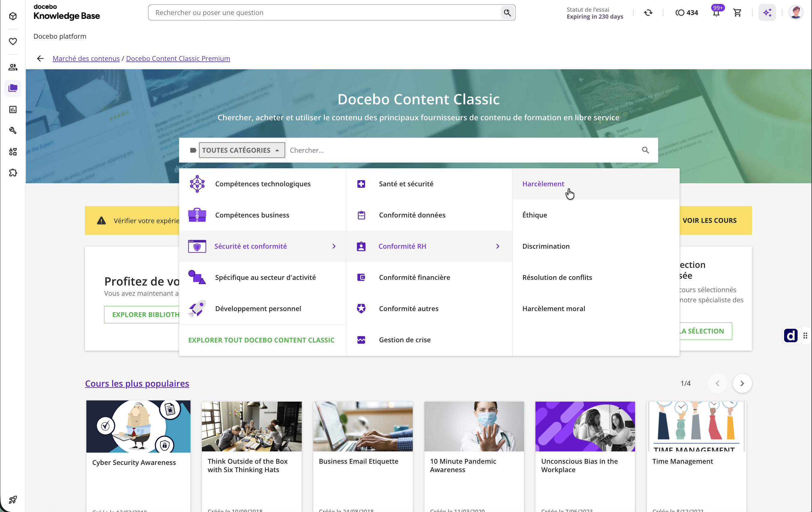This screenshot has height=512, width=812.
Task: Go back using the left arrow
Action: click(x=40, y=58)
